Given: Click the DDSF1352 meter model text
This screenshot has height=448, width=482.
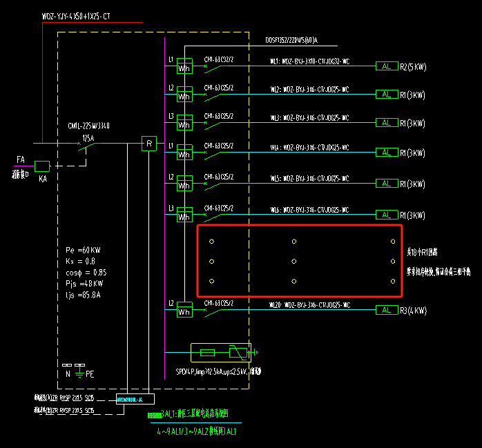Looking at the screenshot, I should point(291,40).
